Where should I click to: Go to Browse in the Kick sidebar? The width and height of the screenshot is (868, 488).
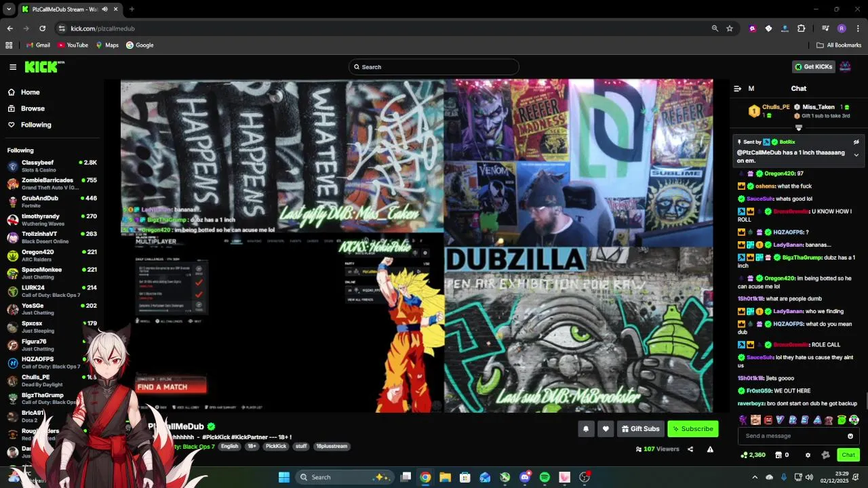[x=26, y=108]
